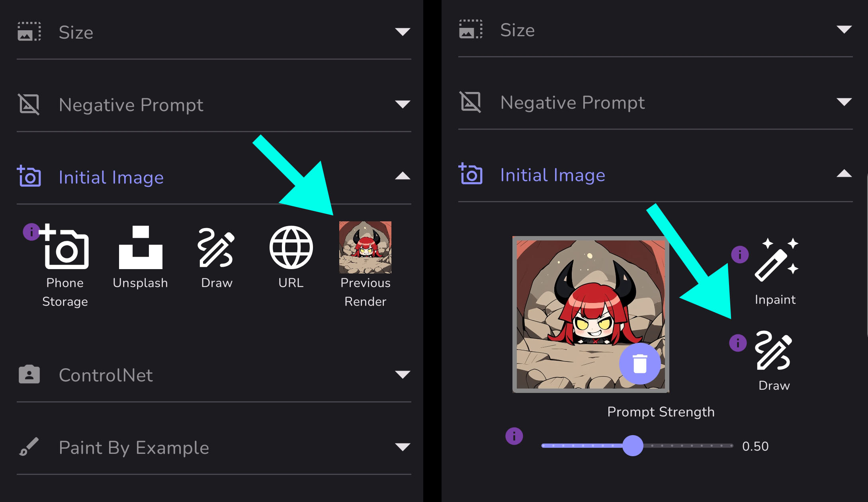Expand the ControlNet section
The image size is (868, 502).
403,375
